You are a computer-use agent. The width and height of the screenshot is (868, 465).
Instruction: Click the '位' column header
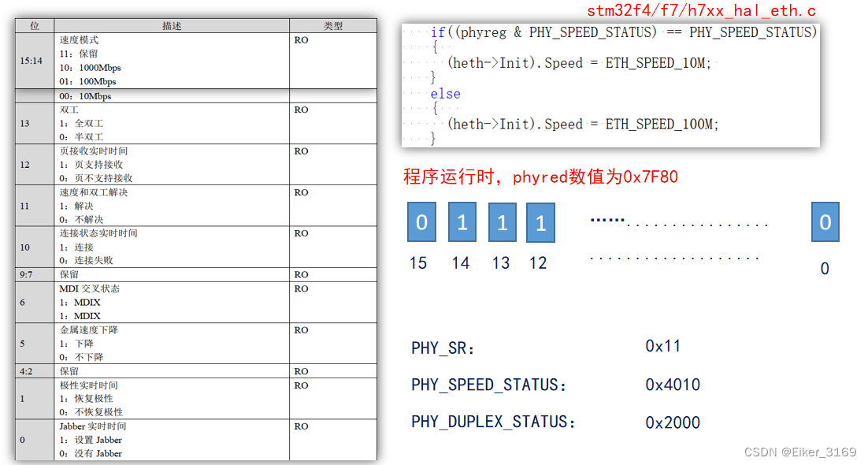pyautogui.click(x=35, y=25)
